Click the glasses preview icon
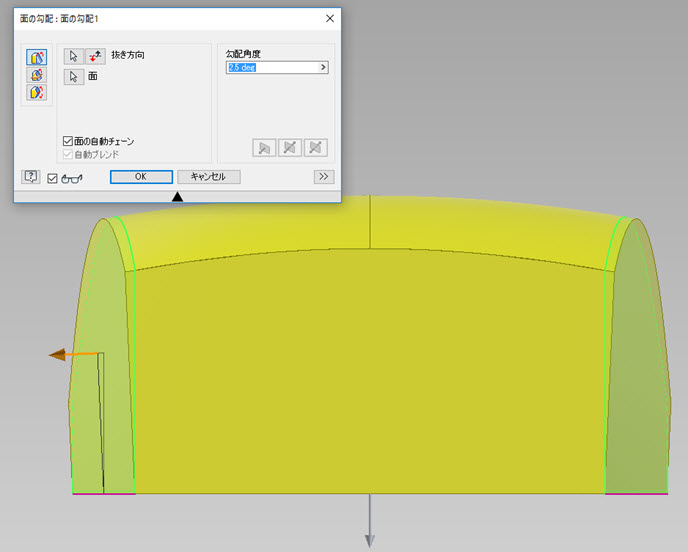This screenshot has width=688, height=552. click(x=72, y=178)
